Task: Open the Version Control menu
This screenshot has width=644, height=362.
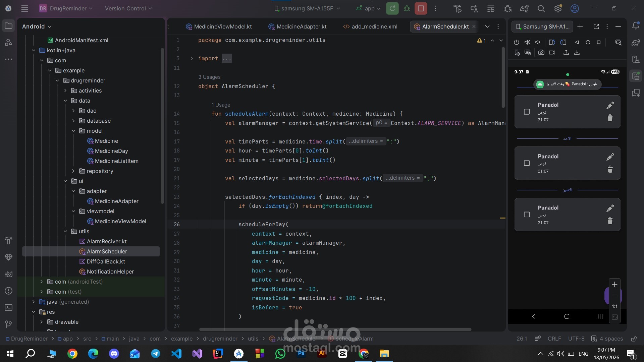Action: click(128, 8)
